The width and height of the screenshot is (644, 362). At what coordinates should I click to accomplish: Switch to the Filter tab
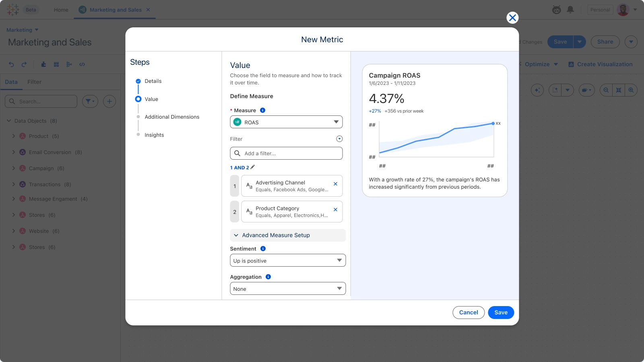(34, 82)
